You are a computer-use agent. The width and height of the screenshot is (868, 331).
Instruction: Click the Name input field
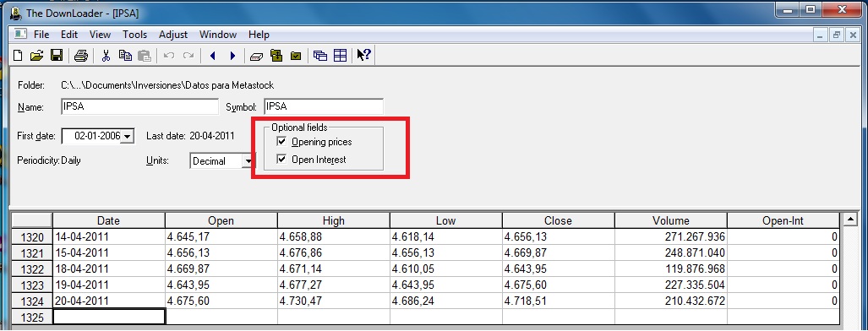(140, 107)
